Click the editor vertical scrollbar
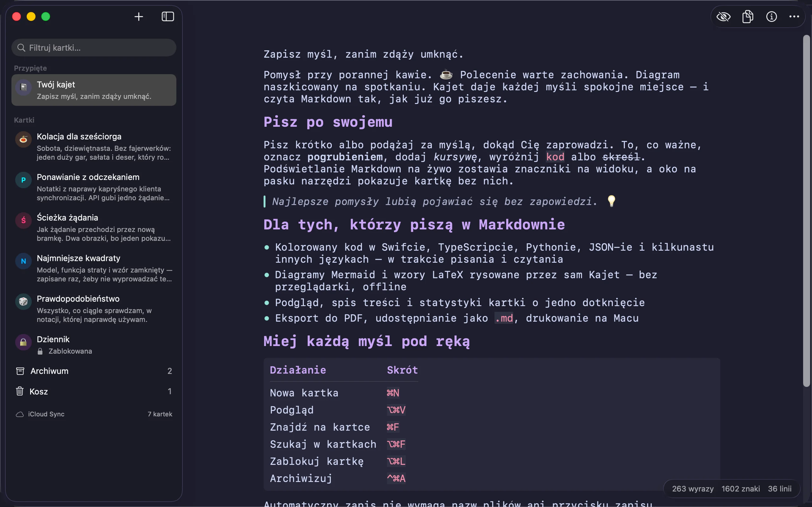812x507 pixels. (x=807, y=211)
